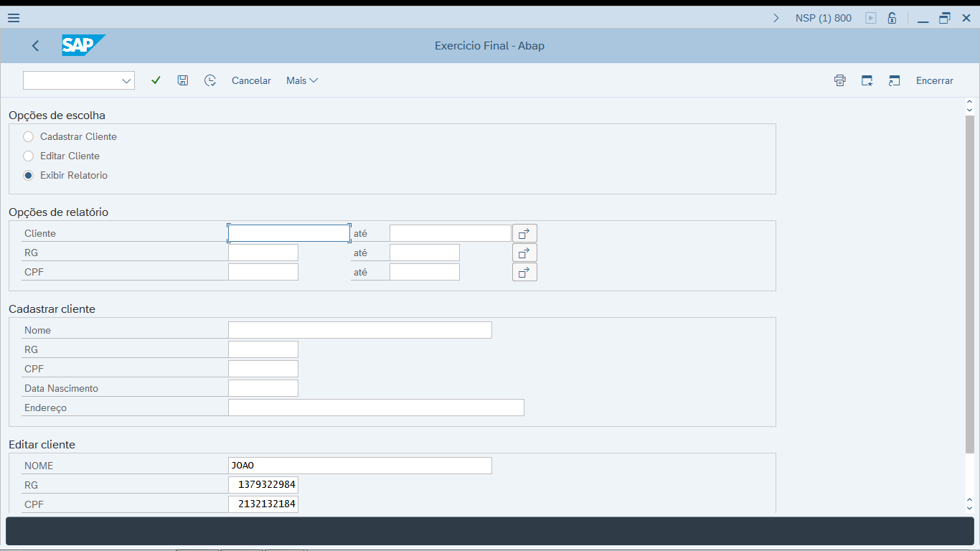980x551 pixels.
Task: Expand the session chevron next to NSP
Action: pyautogui.click(x=776, y=18)
